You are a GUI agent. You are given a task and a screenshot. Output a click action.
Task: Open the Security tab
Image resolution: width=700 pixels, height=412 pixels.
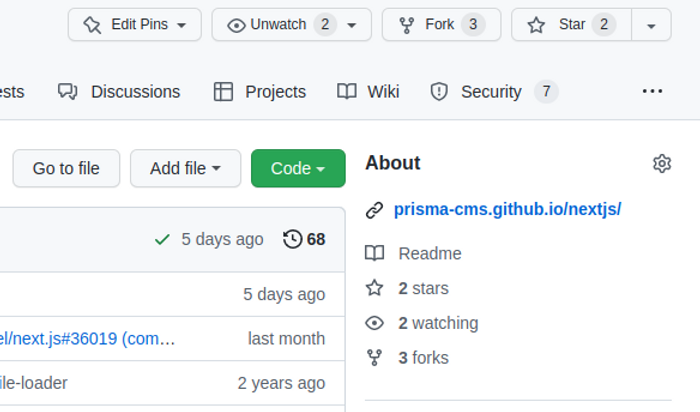494,92
